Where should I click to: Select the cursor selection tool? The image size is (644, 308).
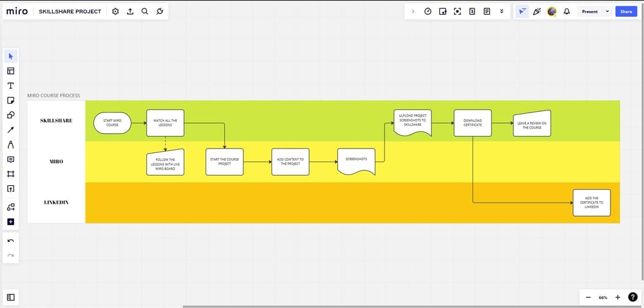(x=11, y=56)
